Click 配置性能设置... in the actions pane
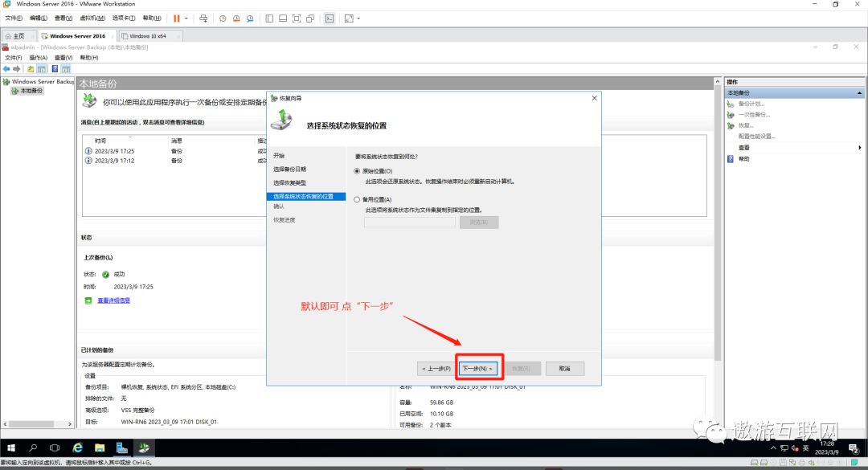 tap(756, 137)
